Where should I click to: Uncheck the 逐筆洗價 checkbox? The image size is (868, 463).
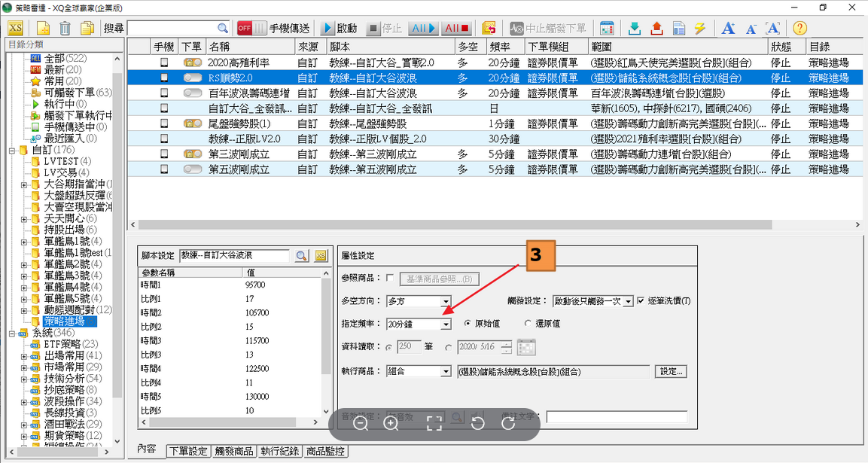coord(641,301)
